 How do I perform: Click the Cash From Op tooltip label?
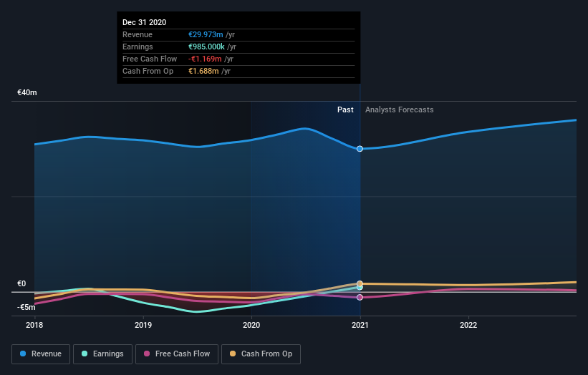coord(148,71)
